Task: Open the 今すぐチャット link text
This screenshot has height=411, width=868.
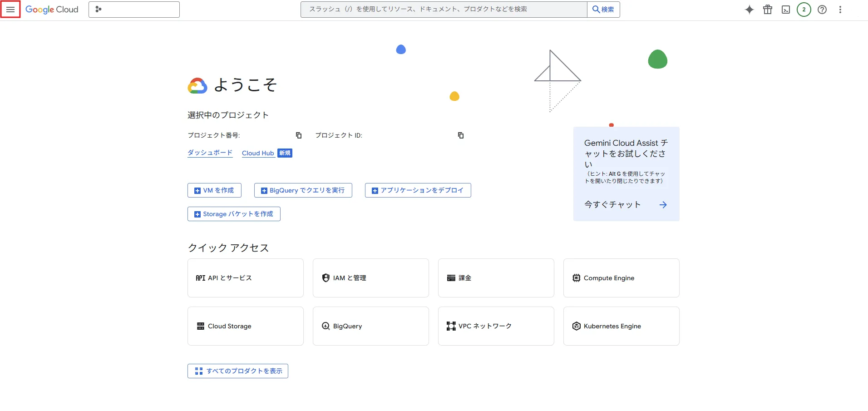Action: [x=612, y=205]
